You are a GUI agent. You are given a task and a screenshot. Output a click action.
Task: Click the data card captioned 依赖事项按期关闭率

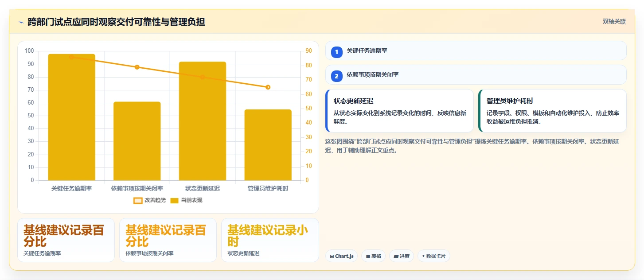pyautogui.click(x=168, y=240)
